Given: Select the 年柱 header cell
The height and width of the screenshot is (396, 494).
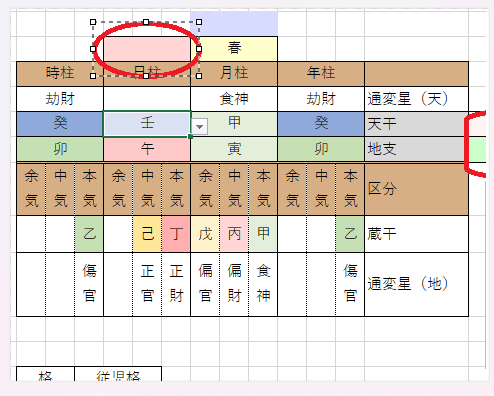Looking at the screenshot, I should point(321,74).
